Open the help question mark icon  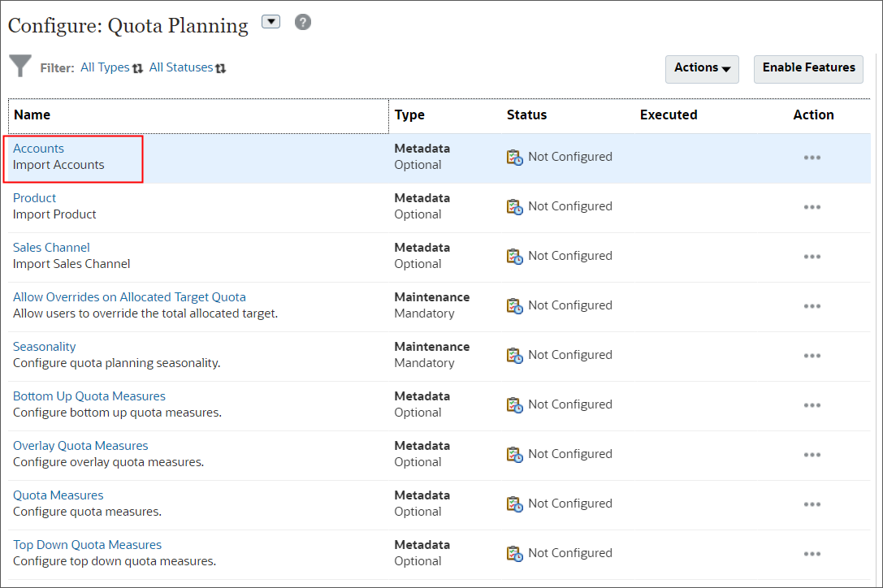303,23
